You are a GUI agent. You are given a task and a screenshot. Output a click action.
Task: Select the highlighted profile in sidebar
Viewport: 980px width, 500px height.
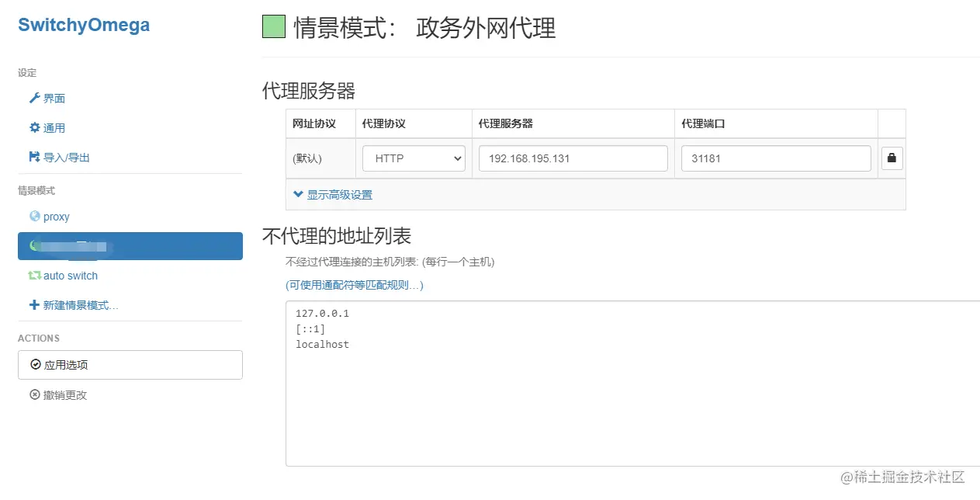130,246
